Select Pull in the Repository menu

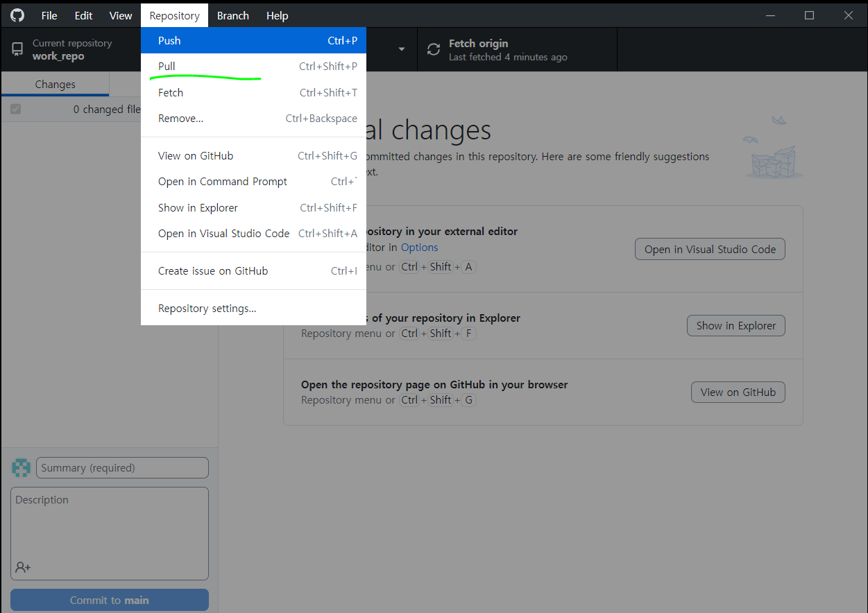tap(253, 67)
